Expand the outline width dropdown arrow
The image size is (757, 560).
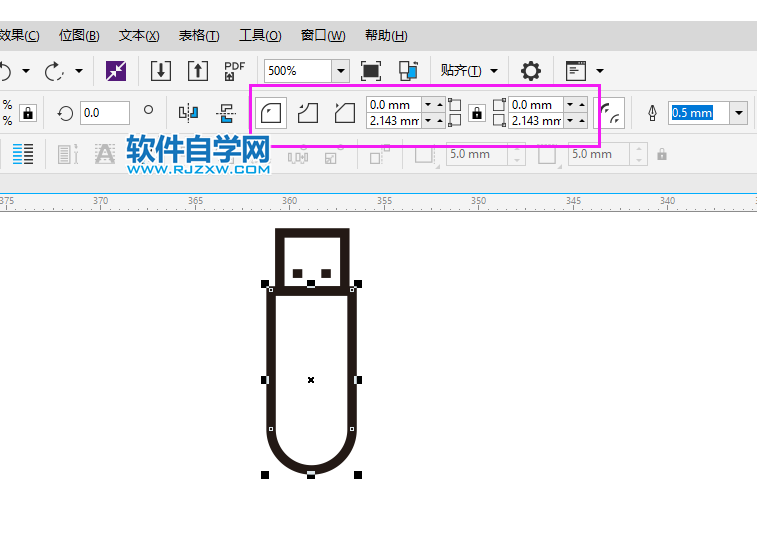(x=739, y=113)
